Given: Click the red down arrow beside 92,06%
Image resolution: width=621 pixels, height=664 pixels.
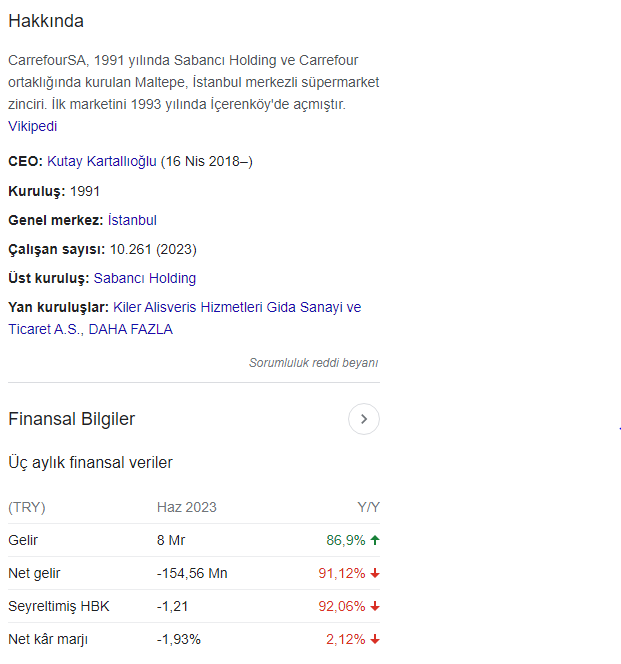Looking at the screenshot, I should point(374,606).
